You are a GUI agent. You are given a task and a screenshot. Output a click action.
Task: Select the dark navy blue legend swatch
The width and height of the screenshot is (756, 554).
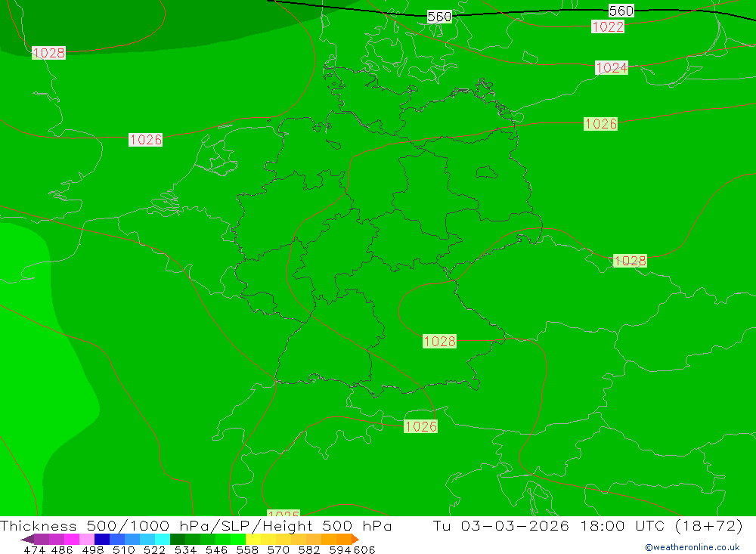[102, 539]
